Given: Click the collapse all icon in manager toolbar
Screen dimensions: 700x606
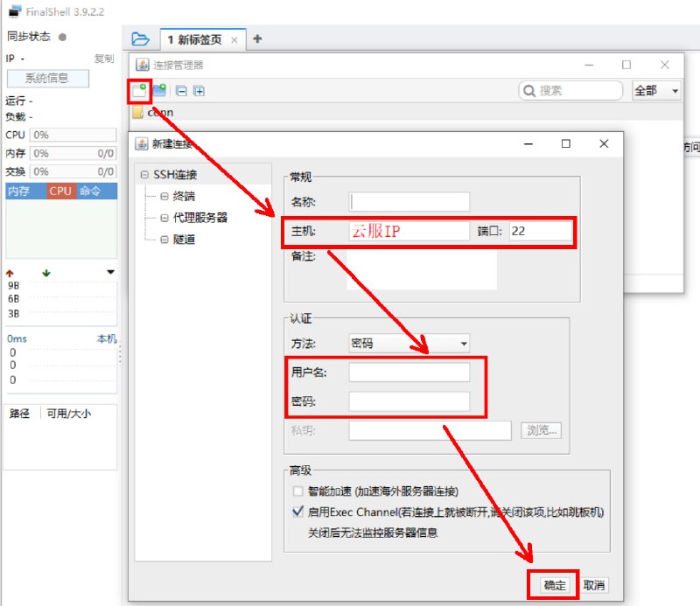Looking at the screenshot, I should [x=181, y=90].
